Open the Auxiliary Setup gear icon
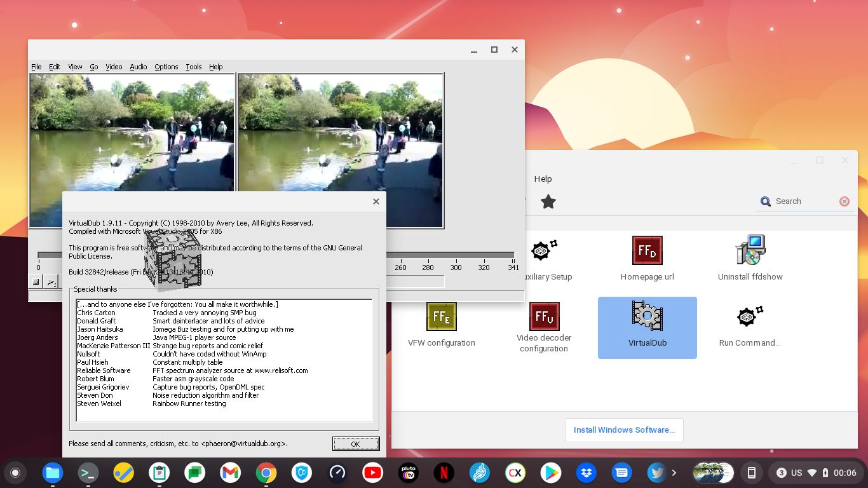Image resolution: width=868 pixels, height=488 pixels. pyautogui.click(x=544, y=250)
